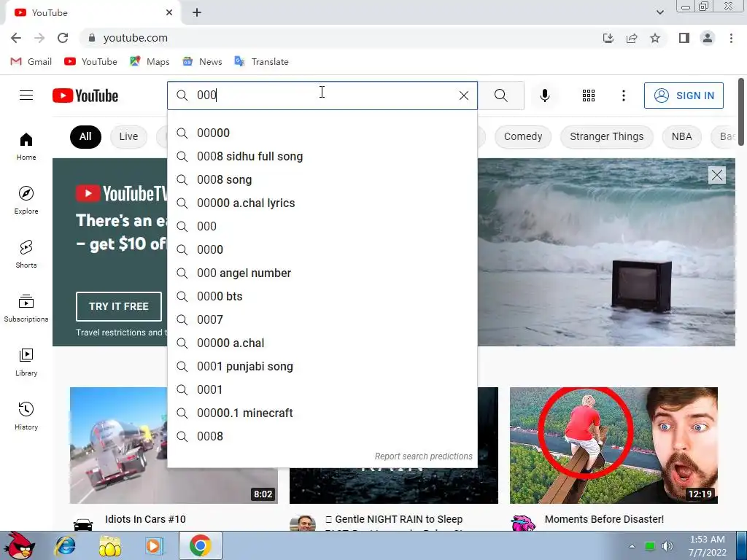Click 'Idiots In Cars #10' title
Viewport: 747px width, 560px height.
point(145,519)
